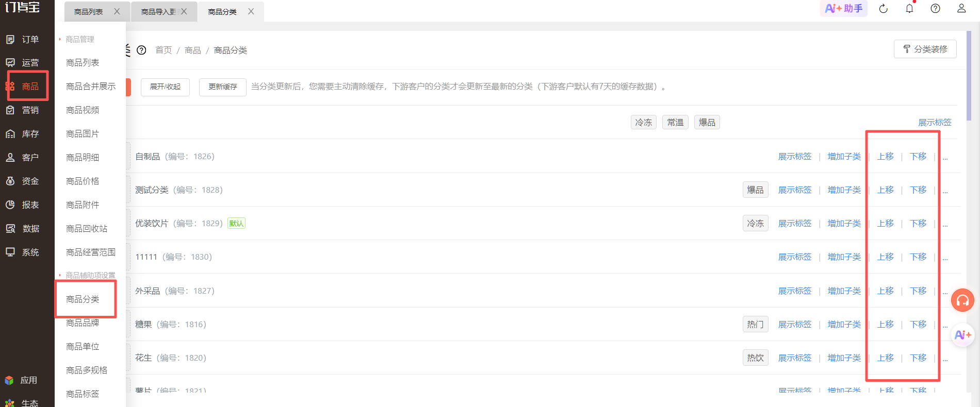The image size is (980, 407).
Task: Open the 资金 money bag icon
Action: click(10, 181)
